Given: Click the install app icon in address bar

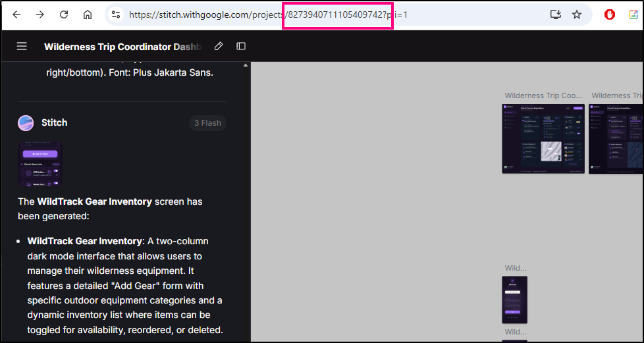Looking at the screenshot, I should point(555,14).
